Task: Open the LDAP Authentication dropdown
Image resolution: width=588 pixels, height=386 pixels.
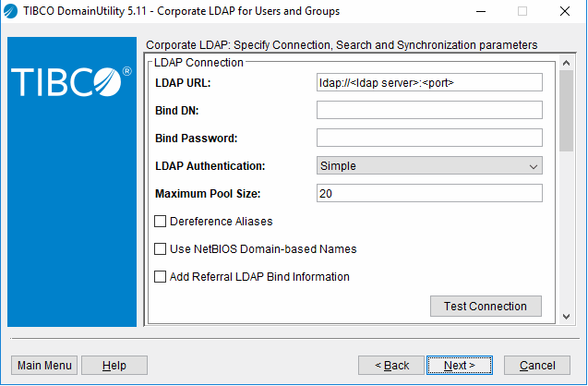Action: (x=429, y=166)
